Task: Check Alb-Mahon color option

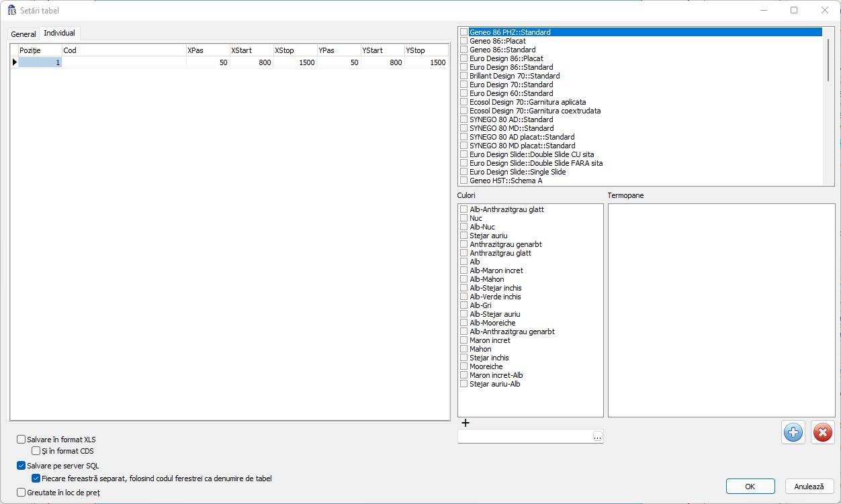Action: pos(463,279)
